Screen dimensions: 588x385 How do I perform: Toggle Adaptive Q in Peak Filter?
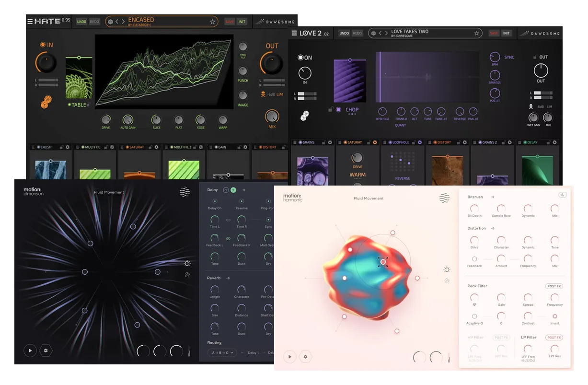click(474, 316)
